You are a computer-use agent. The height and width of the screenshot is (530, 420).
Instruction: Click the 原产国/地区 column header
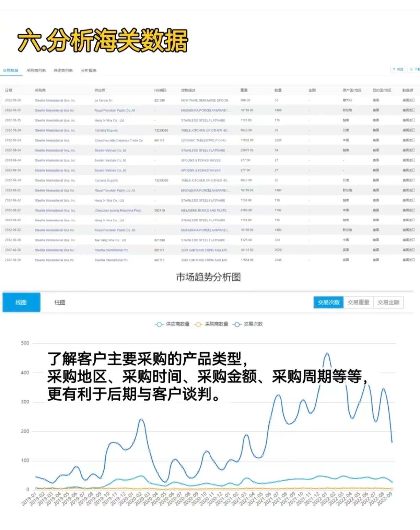pyautogui.click(x=352, y=90)
